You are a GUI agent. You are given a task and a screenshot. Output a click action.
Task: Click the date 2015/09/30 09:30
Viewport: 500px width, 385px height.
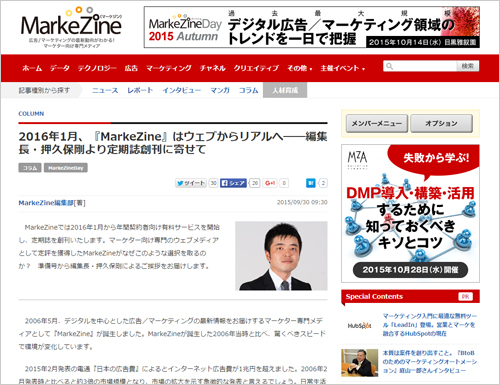(302, 202)
